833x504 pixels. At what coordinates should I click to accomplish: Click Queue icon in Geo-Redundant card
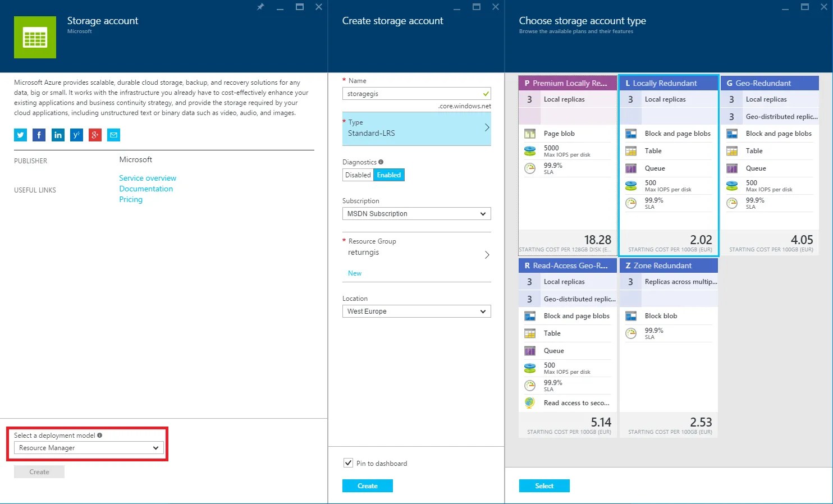[732, 168]
